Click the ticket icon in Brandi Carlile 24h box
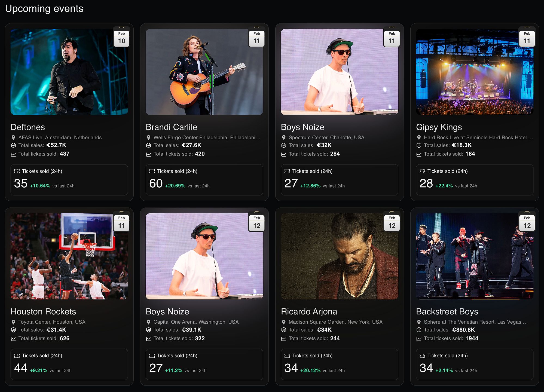Image resolution: width=544 pixels, height=392 pixels. pos(152,171)
